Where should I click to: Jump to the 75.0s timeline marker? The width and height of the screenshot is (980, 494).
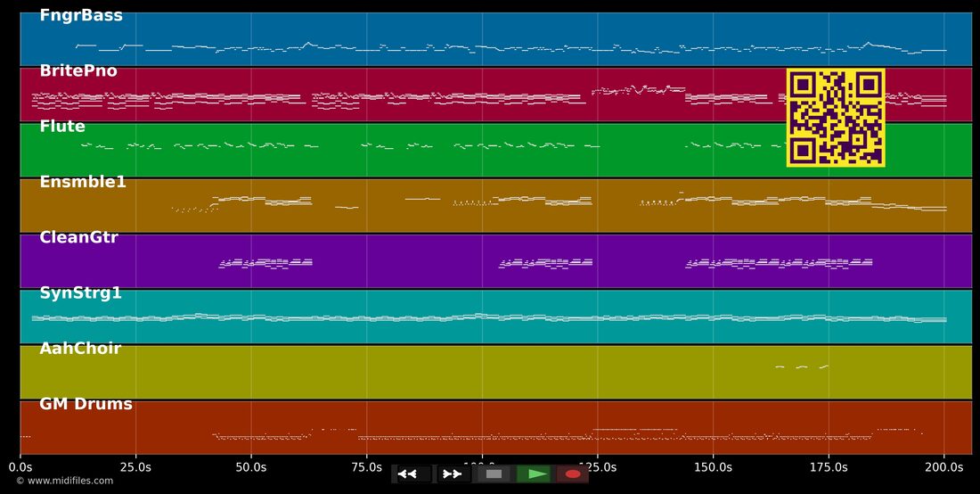pyautogui.click(x=366, y=467)
